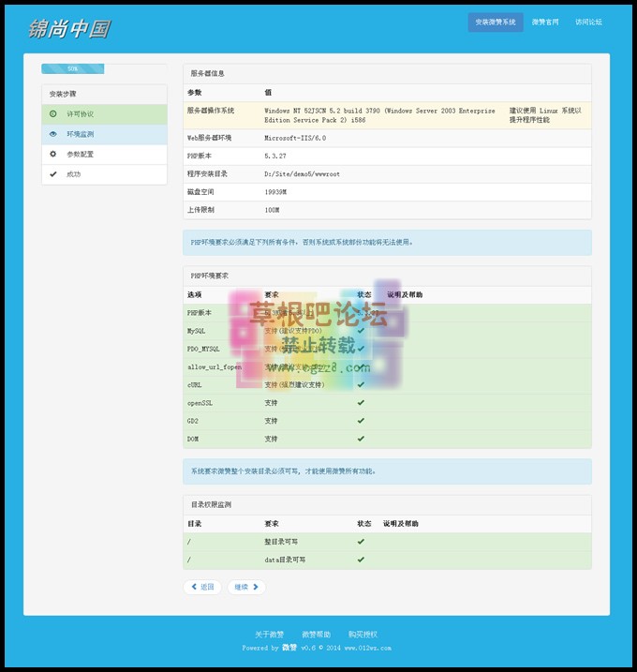Click the 100M upload limit value
637x672 pixels.
(x=272, y=210)
